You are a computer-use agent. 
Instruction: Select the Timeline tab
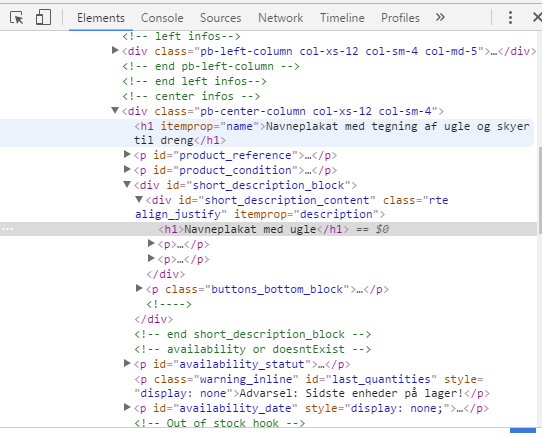342,18
